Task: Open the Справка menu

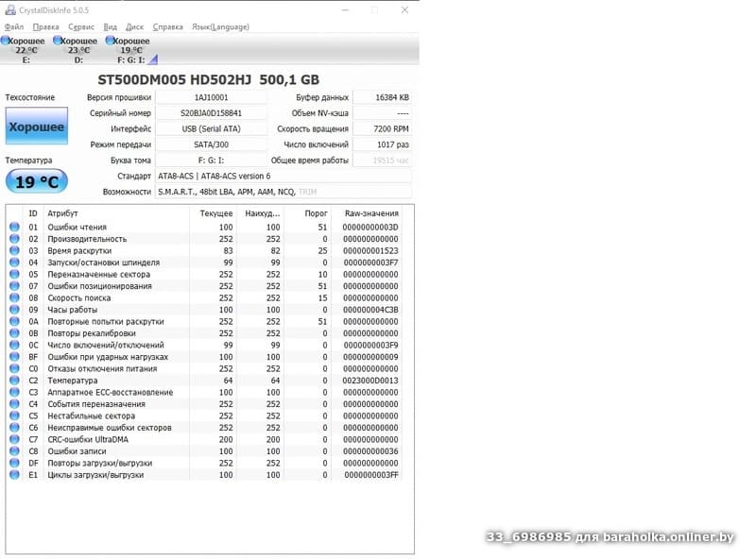Action: pos(168,27)
